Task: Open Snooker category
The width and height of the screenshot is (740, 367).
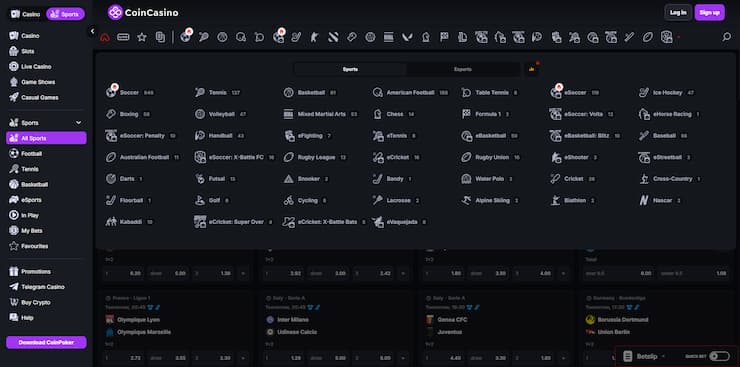Action: pos(306,179)
